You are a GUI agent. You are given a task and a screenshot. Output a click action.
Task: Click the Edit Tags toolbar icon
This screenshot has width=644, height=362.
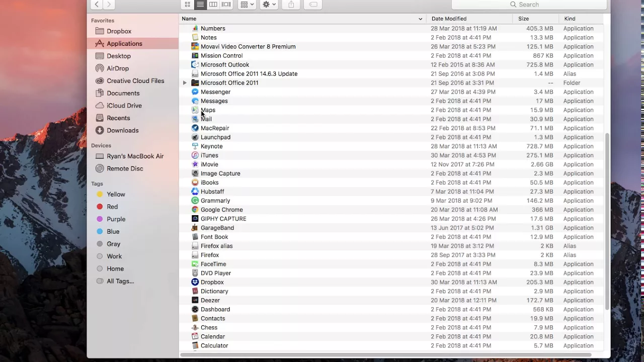(x=313, y=5)
